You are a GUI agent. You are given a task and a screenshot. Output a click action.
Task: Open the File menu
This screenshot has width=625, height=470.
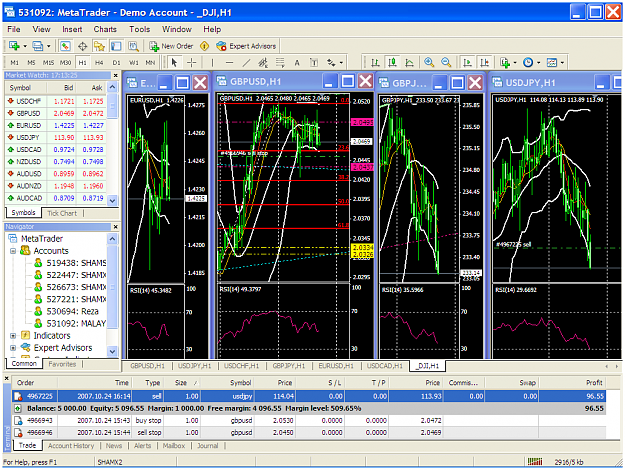pos(14,29)
